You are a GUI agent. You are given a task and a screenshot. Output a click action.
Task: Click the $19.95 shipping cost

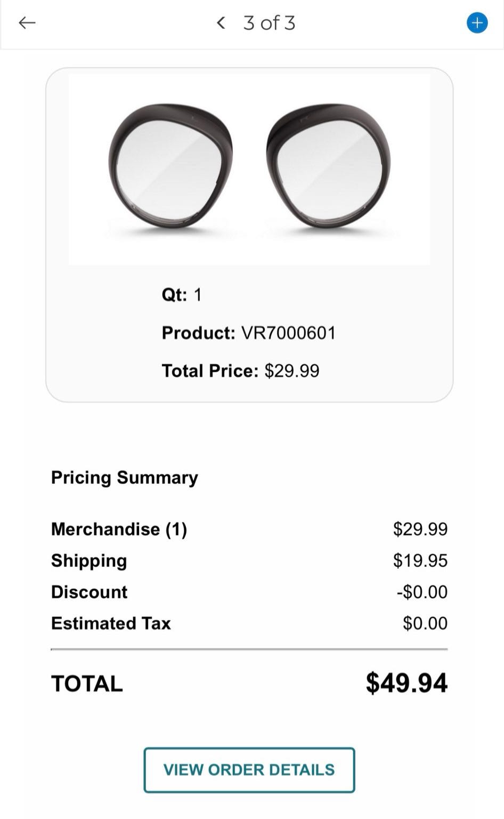(x=420, y=560)
